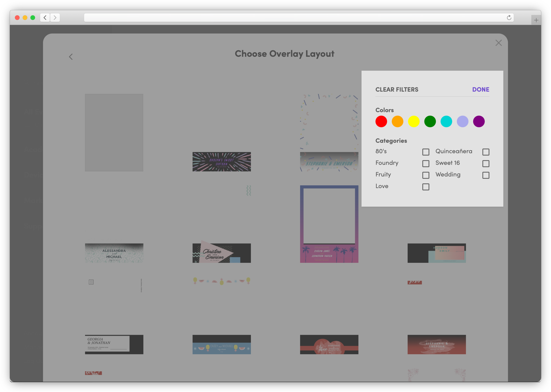Click CLEAR FILTERS link
The width and height of the screenshot is (551, 392).
click(397, 89)
